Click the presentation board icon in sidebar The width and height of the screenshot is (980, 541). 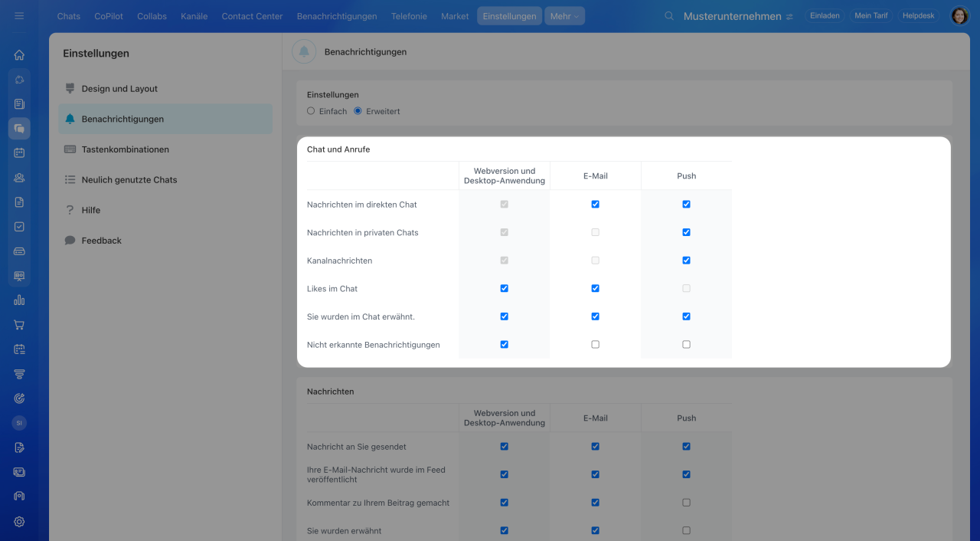click(19, 275)
